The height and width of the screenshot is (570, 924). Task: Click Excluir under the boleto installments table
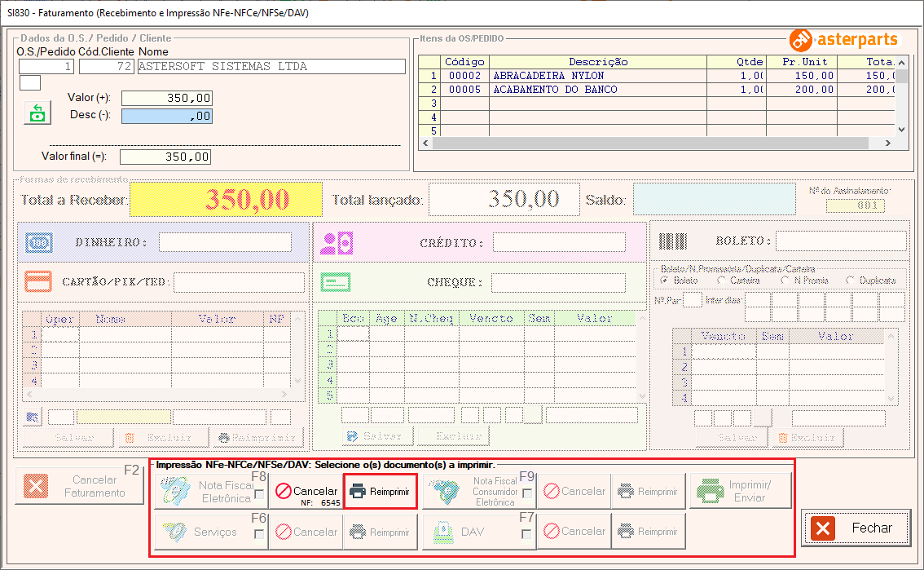(808, 437)
